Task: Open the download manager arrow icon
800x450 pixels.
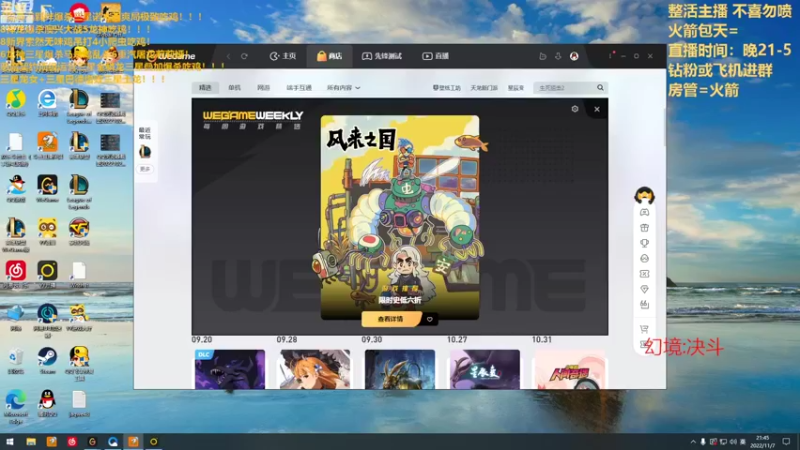Action: (x=558, y=56)
